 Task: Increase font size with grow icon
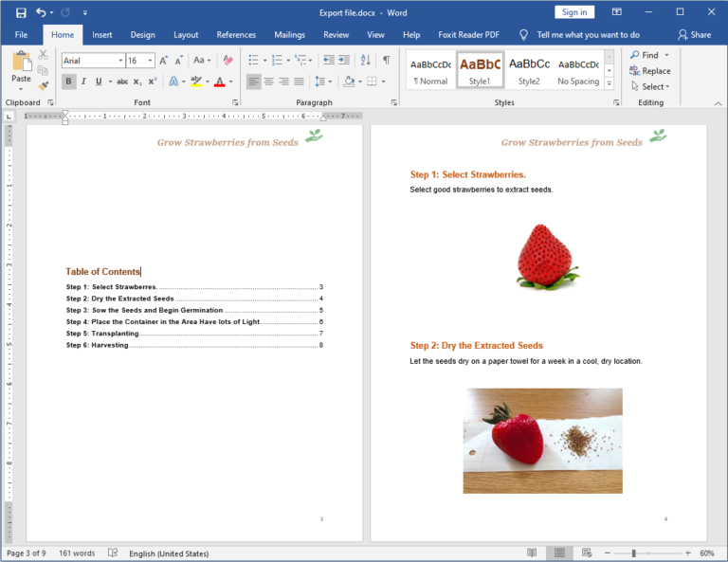point(164,61)
